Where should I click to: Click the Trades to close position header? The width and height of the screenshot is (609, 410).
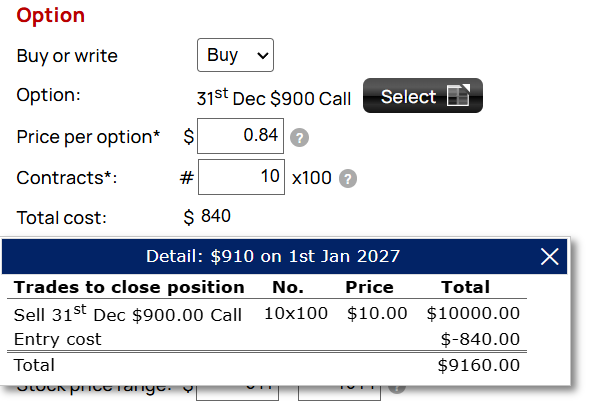(x=129, y=287)
